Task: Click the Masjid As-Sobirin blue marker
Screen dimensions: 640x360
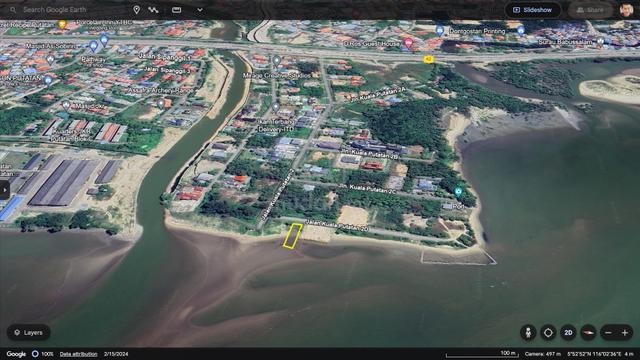Action: pyautogui.click(x=93, y=46)
